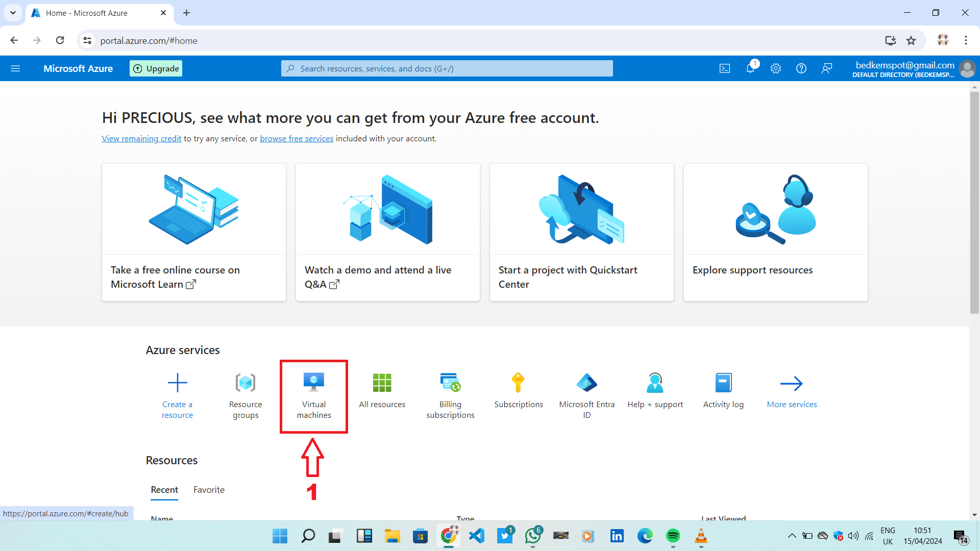The image size is (980, 551).
Task: Open Explore support resources card
Action: (x=775, y=232)
